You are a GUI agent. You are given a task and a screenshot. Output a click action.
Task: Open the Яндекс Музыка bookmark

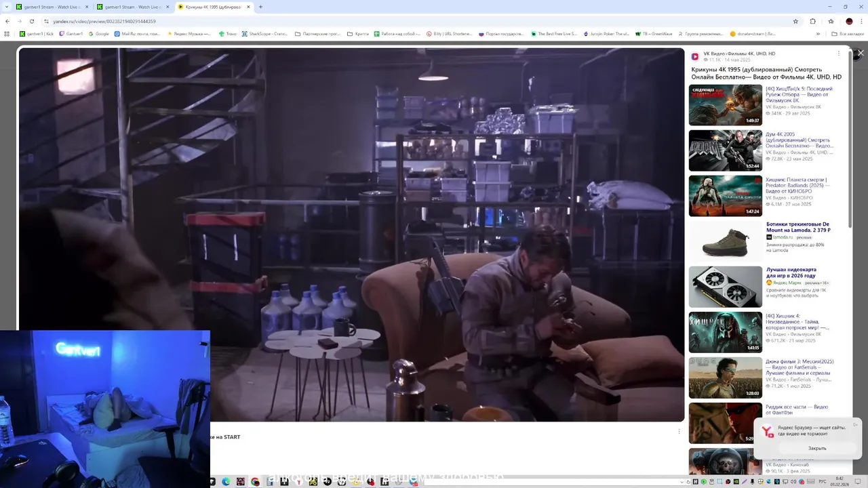pos(190,33)
